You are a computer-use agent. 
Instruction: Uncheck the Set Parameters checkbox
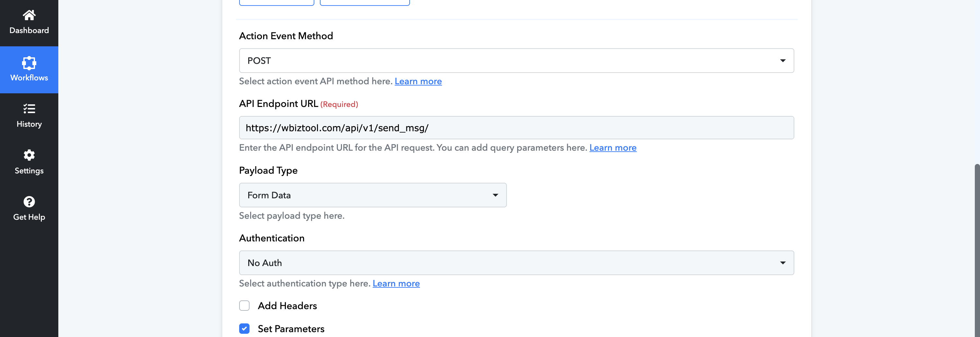[244, 329]
